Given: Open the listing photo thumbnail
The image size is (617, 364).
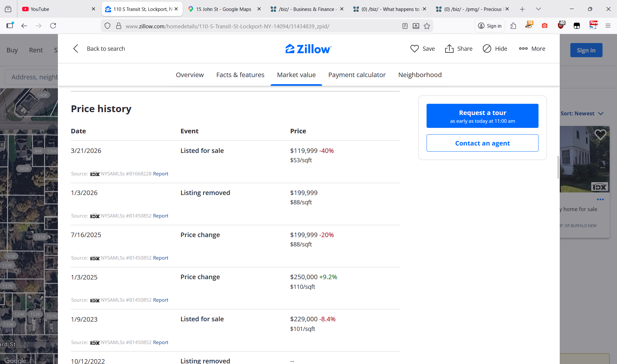Looking at the screenshot, I should (585, 159).
